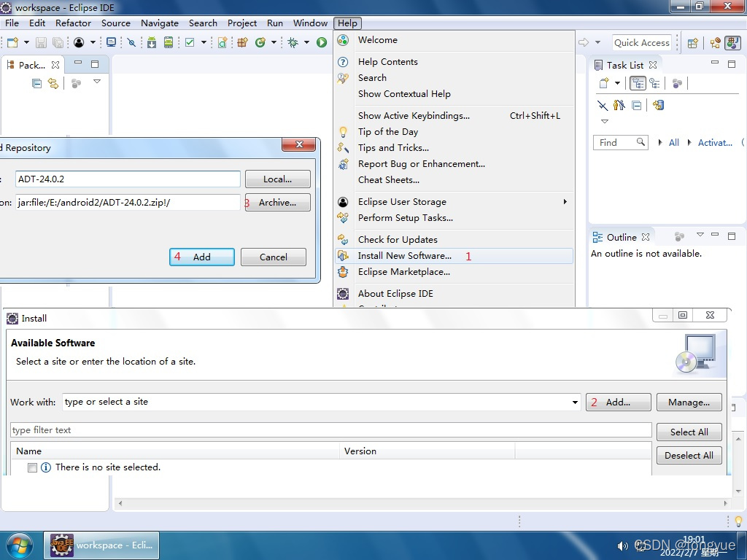Open Package Explorer view menu triangle
Image resolution: width=747 pixels, height=560 pixels.
[97, 82]
